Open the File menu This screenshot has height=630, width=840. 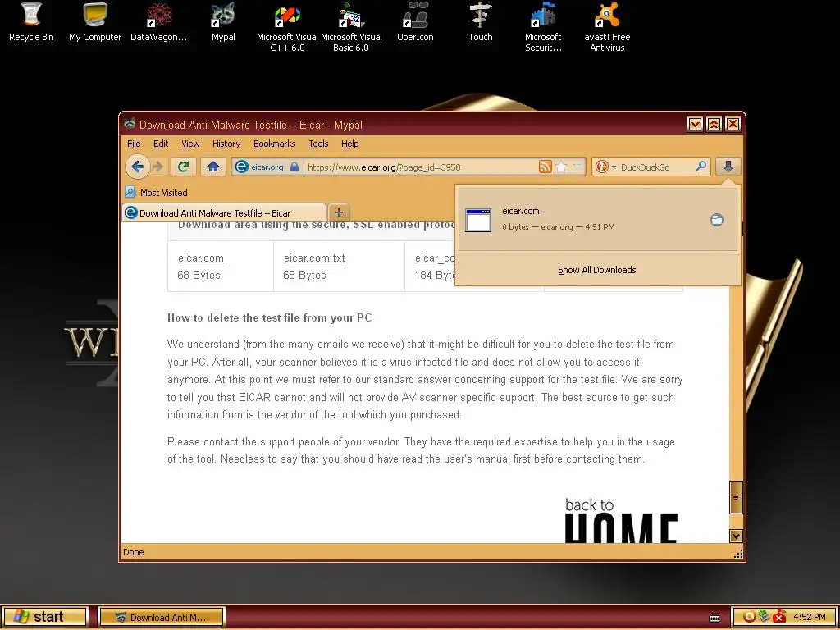pyautogui.click(x=134, y=144)
